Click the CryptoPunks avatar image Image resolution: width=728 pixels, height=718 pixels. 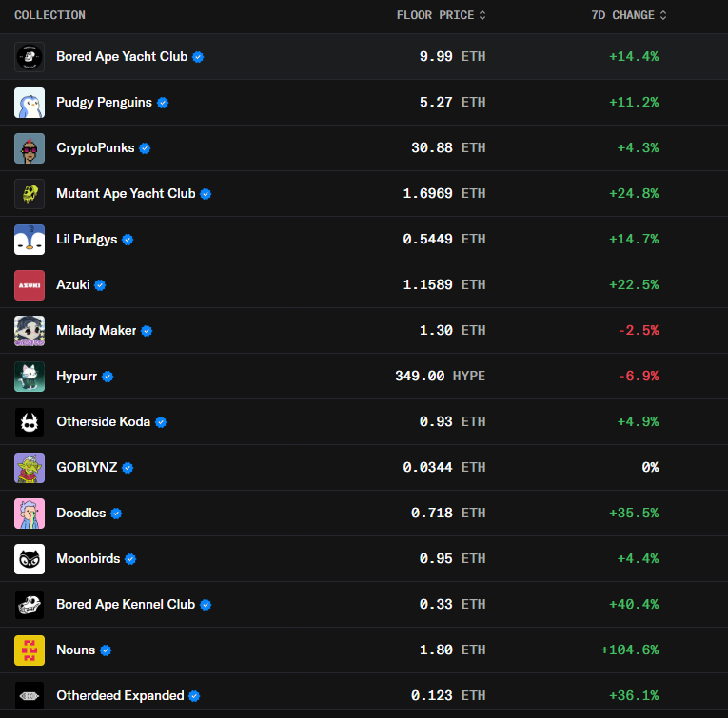(30, 148)
